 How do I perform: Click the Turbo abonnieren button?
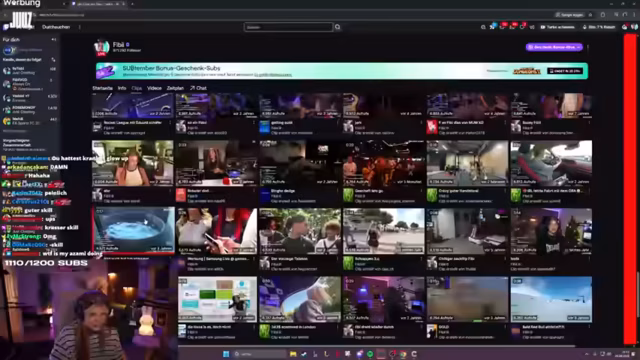[x=557, y=27]
